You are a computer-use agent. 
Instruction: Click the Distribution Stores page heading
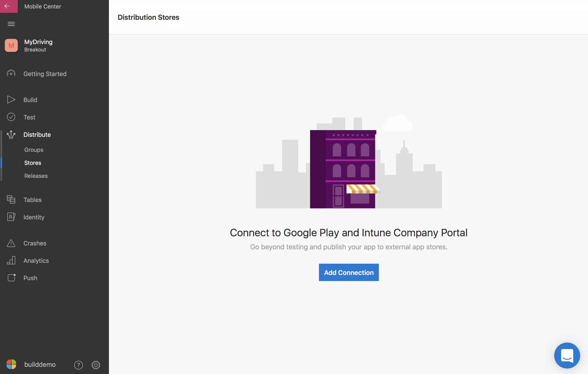click(x=148, y=17)
